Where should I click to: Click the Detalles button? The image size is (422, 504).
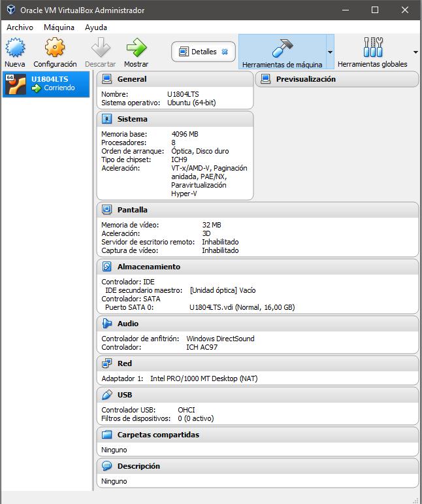coord(203,52)
